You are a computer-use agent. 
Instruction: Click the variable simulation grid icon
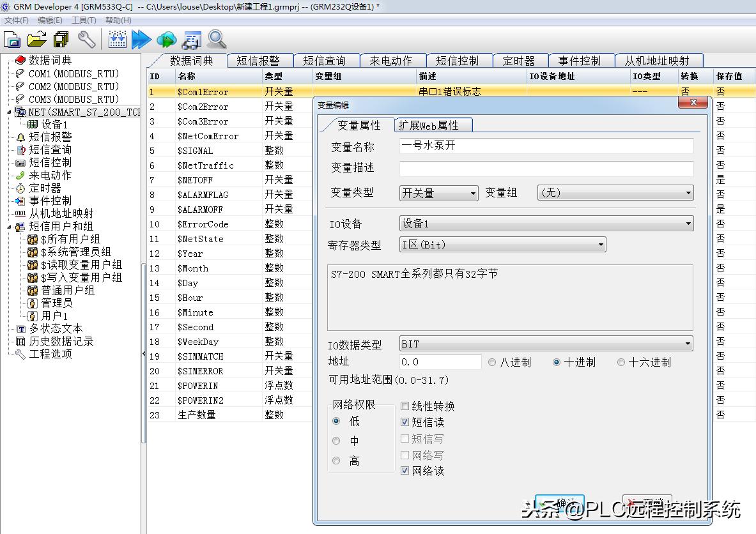(117, 39)
